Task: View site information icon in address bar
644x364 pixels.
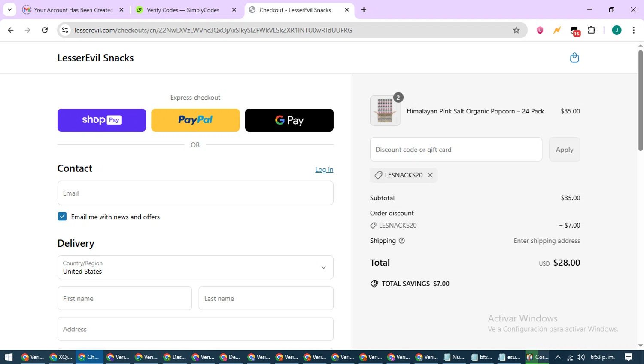Action: (x=65, y=30)
